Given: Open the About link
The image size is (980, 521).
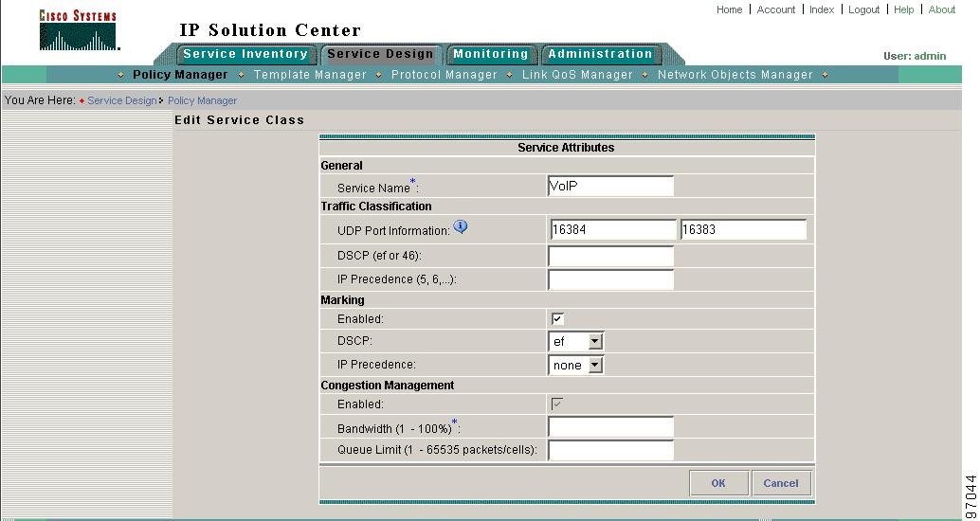Looking at the screenshot, I should [x=942, y=10].
